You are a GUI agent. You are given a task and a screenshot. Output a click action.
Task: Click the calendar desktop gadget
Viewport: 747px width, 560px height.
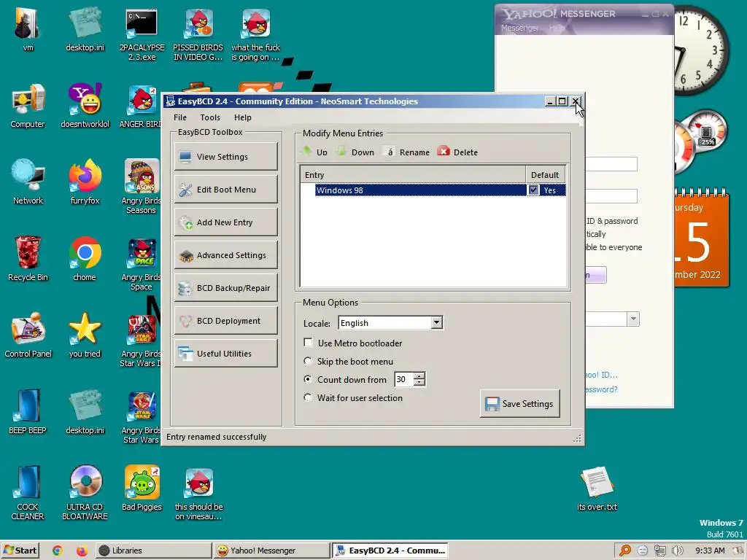[701, 238]
